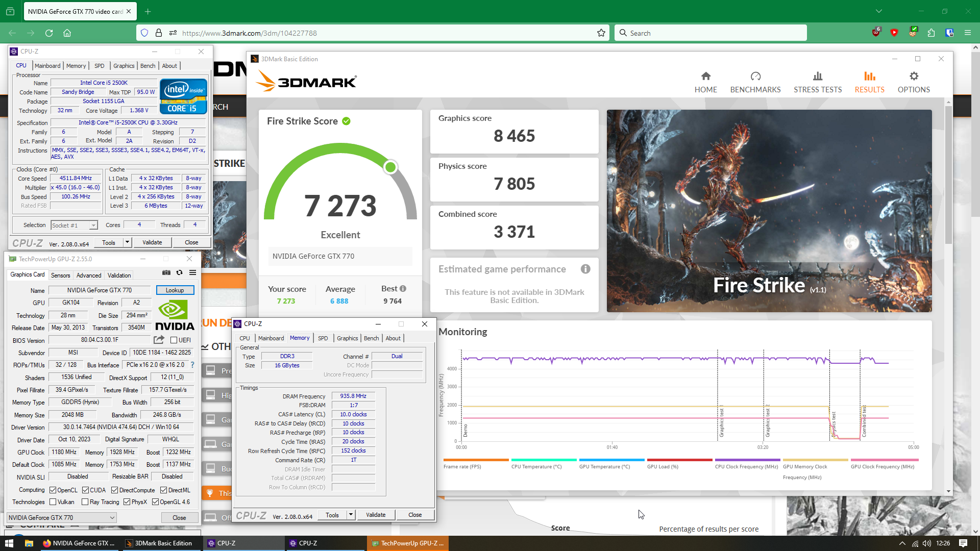Screen dimensions: 980x551
Task: Click the Lookup button in GPU-Z
Action: click(x=175, y=290)
